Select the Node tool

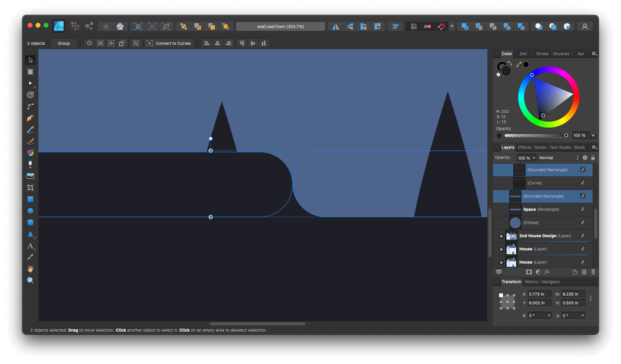coord(30,83)
